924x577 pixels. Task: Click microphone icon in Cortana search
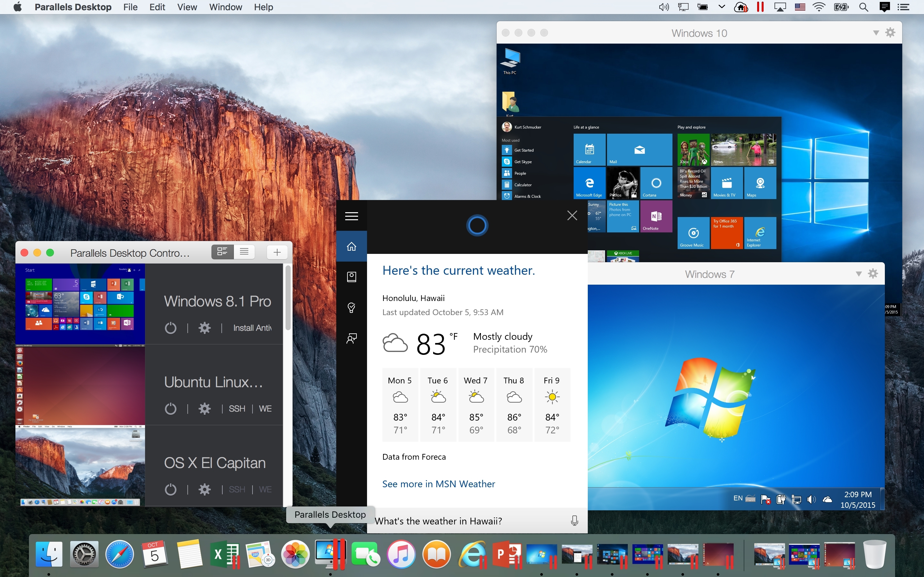tap(574, 521)
